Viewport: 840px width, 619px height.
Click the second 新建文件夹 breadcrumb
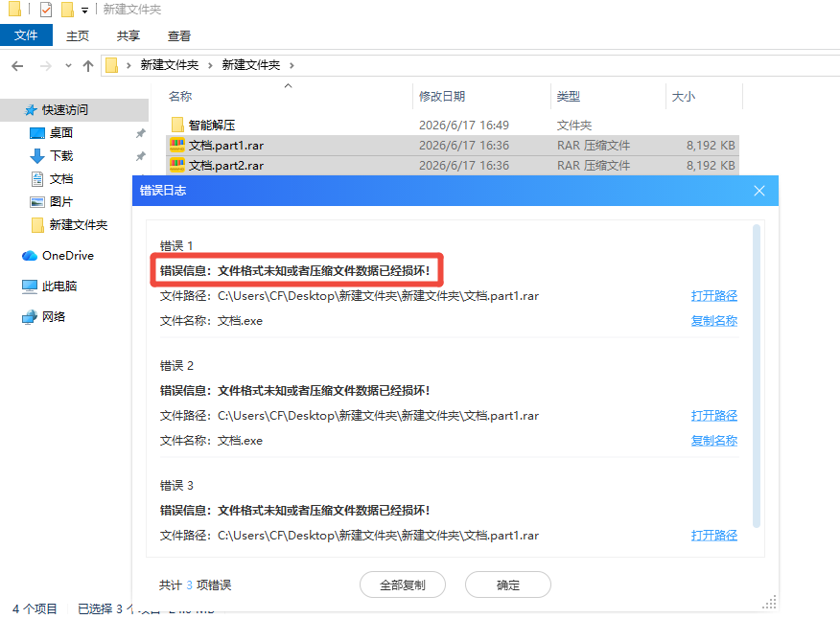tap(250, 65)
